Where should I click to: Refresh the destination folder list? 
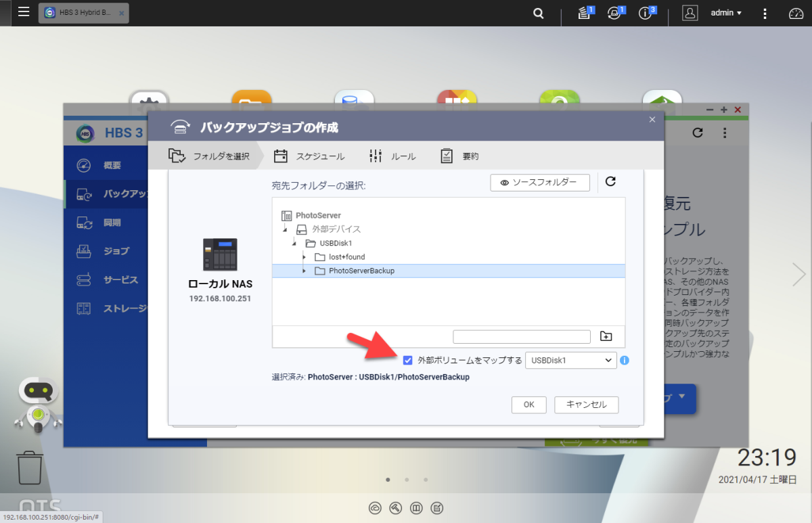tap(610, 181)
